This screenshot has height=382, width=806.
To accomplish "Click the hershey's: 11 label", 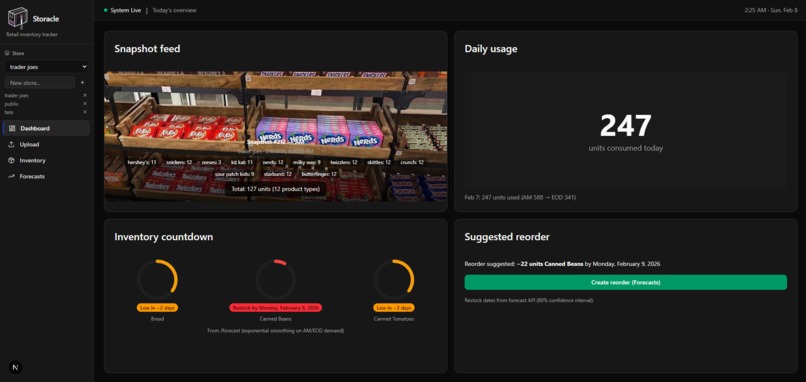I will [x=142, y=162].
